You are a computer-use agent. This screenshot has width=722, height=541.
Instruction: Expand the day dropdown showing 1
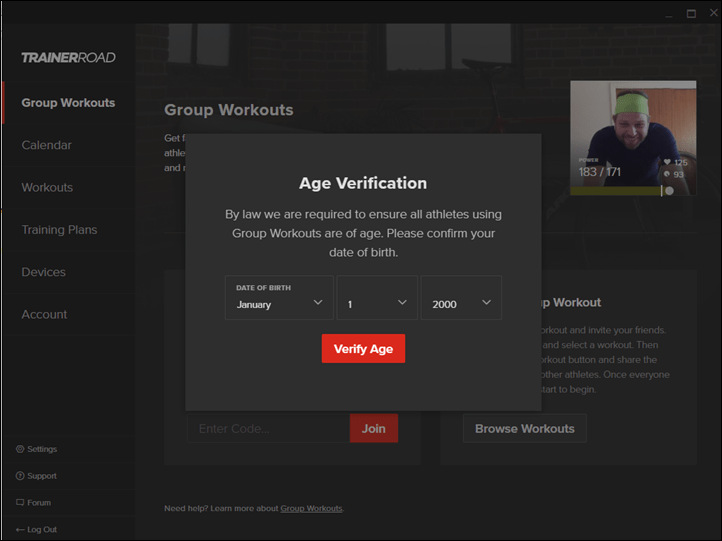point(377,297)
